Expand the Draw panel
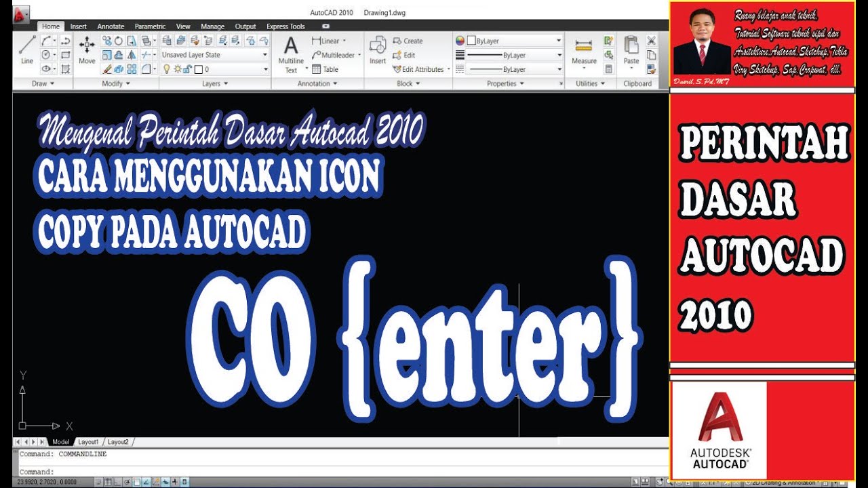 tap(42, 84)
